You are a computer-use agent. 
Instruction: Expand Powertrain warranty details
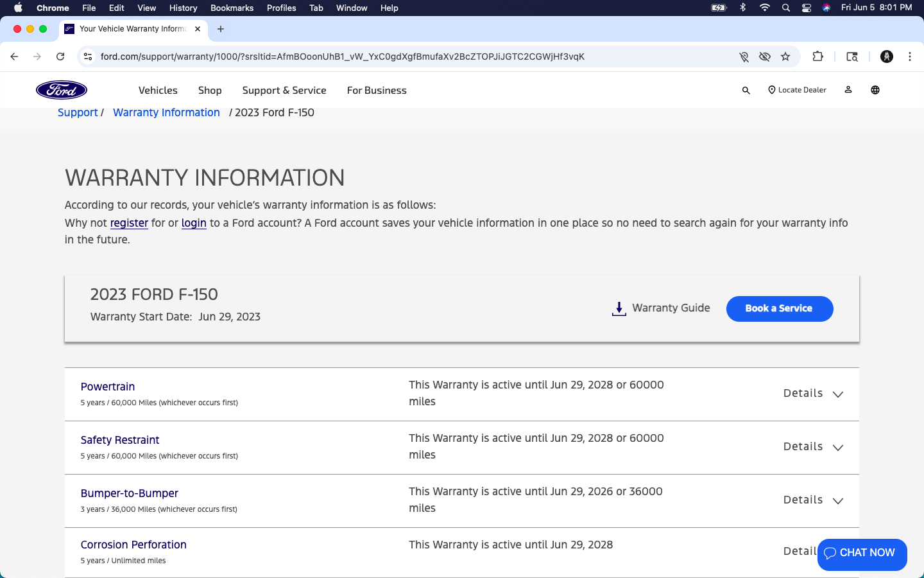pos(813,394)
